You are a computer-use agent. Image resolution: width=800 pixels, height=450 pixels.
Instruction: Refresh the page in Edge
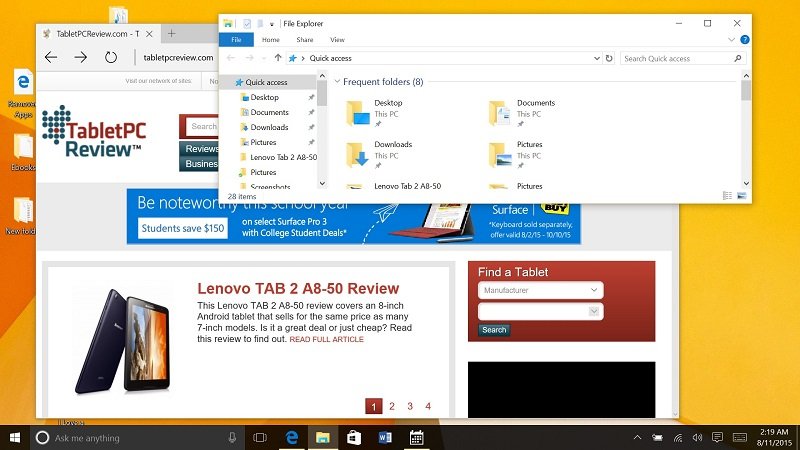111,57
